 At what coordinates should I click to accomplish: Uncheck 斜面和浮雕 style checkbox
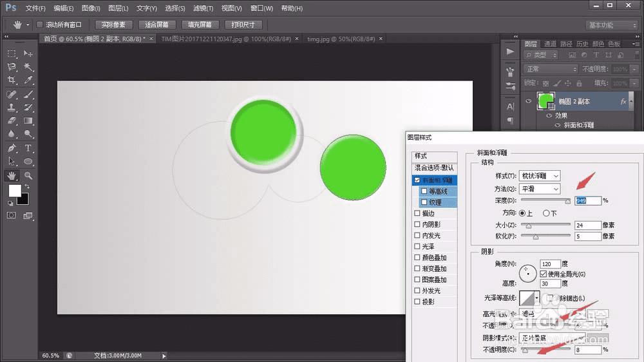tap(417, 180)
